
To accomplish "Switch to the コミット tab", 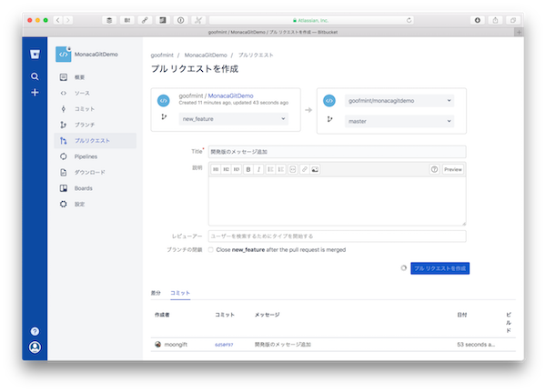I will point(180,293).
